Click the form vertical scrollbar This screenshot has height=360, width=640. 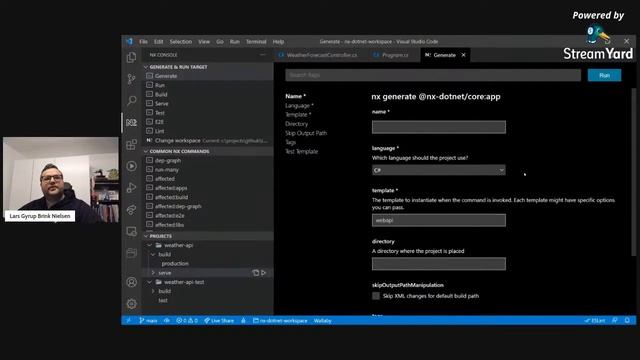[633, 171]
